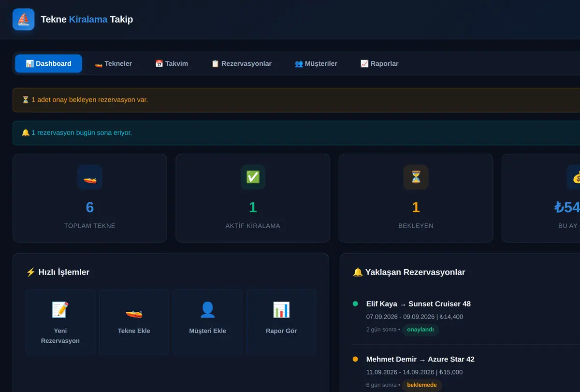The height and width of the screenshot is (392, 580).
Task: Click the Bekleyen count 1
Action: 416,207
